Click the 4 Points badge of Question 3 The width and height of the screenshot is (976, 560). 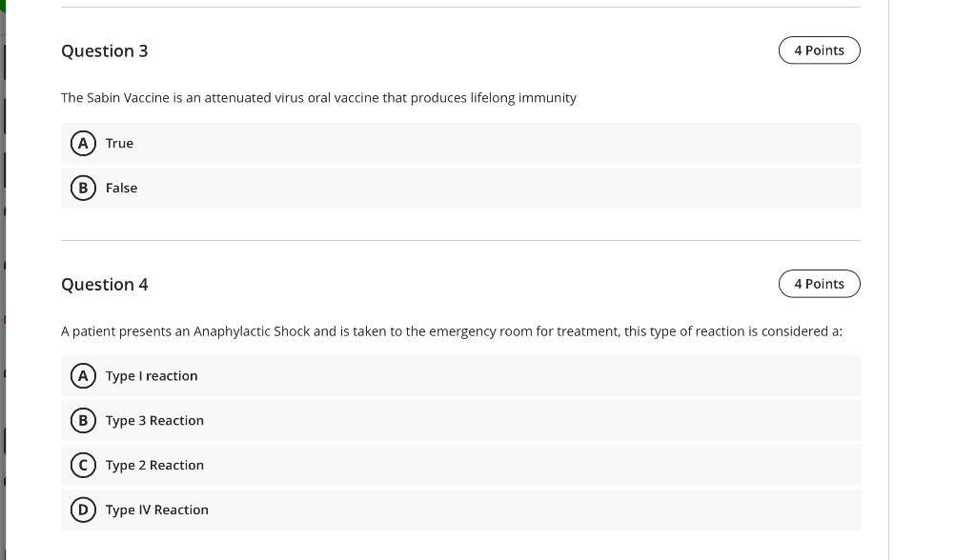coord(819,50)
